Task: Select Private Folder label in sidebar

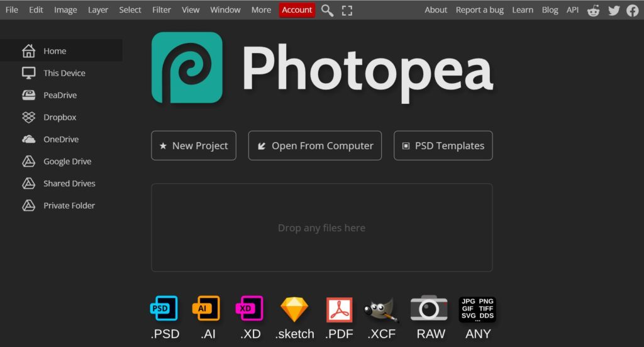Action: (69, 205)
